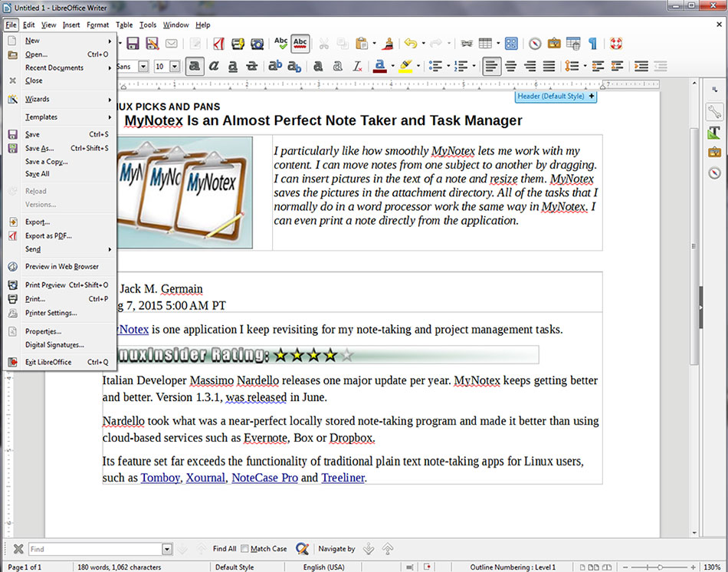Image resolution: width=728 pixels, height=572 pixels.
Task: Open the NoteCase Pro hyperlink
Action: (264, 478)
